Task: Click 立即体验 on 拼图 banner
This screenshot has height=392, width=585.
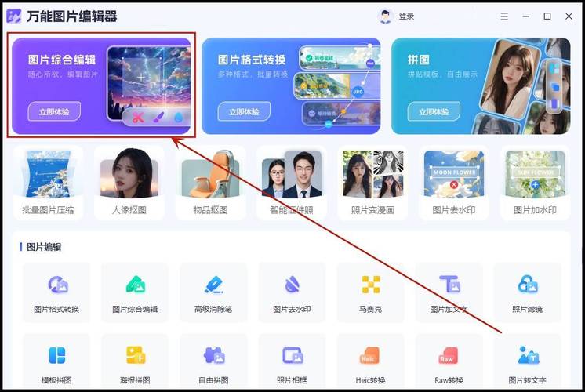Action: (x=434, y=111)
